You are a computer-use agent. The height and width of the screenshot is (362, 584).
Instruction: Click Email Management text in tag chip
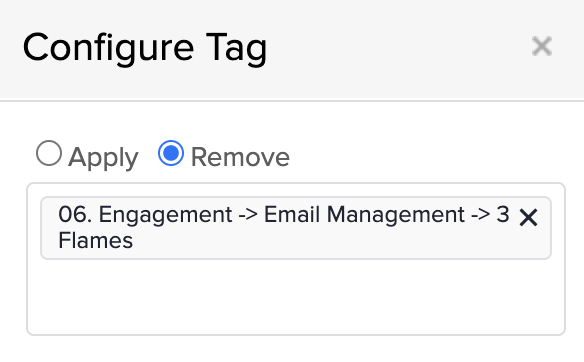tap(364, 215)
